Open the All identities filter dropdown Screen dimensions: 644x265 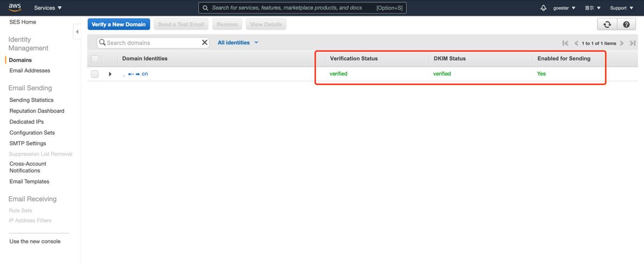(238, 42)
